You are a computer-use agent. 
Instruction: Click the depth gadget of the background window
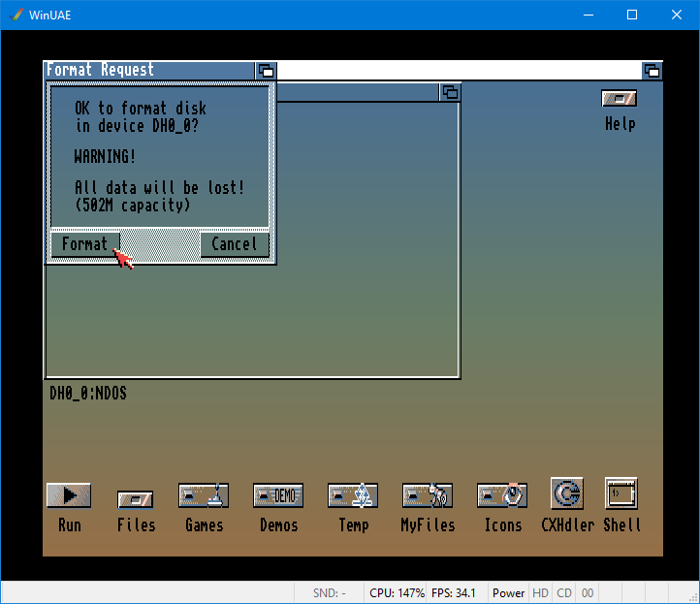pos(450,93)
